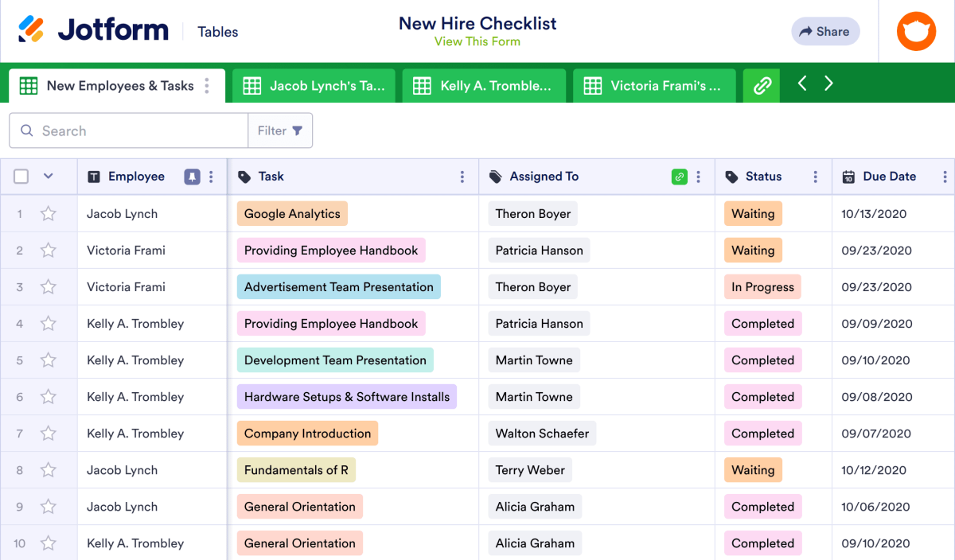The image size is (955, 560).
Task: Star row 1 Jacob Lynch
Action: tap(49, 213)
